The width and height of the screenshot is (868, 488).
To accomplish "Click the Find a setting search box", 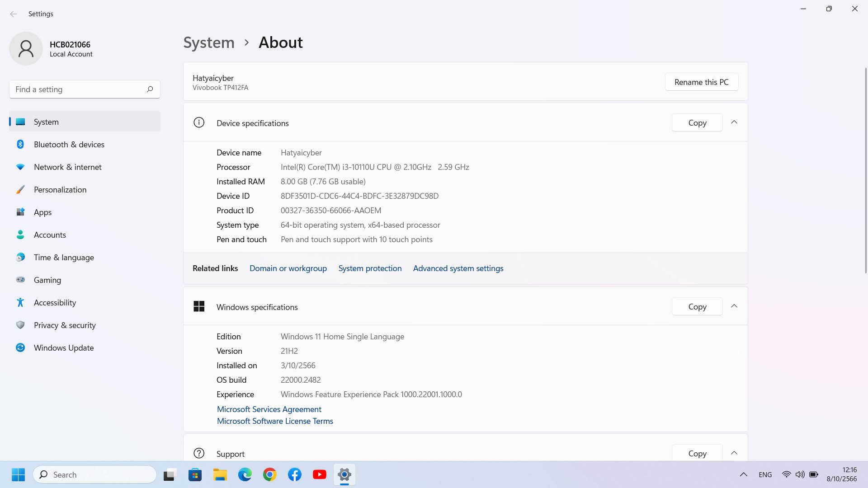I will 85,89.
